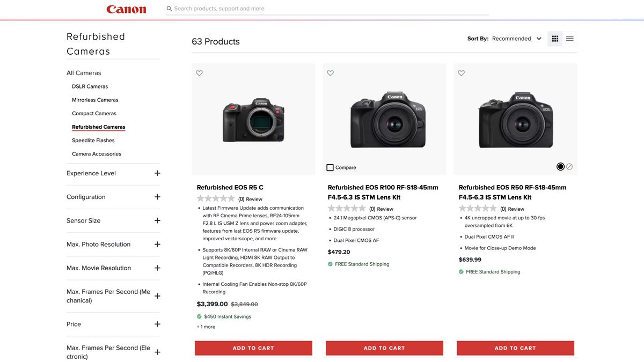Open the Mirrorless Cameras category

click(95, 99)
